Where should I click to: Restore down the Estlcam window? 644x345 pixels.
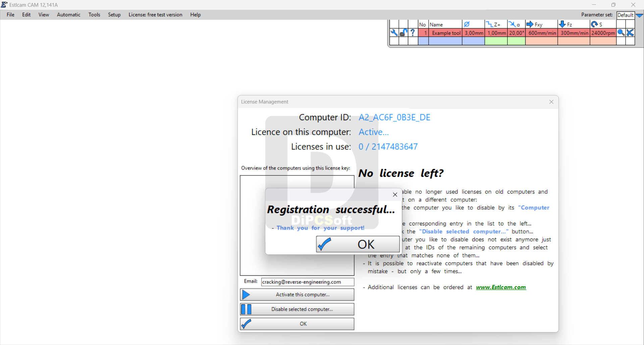(x=613, y=5)
